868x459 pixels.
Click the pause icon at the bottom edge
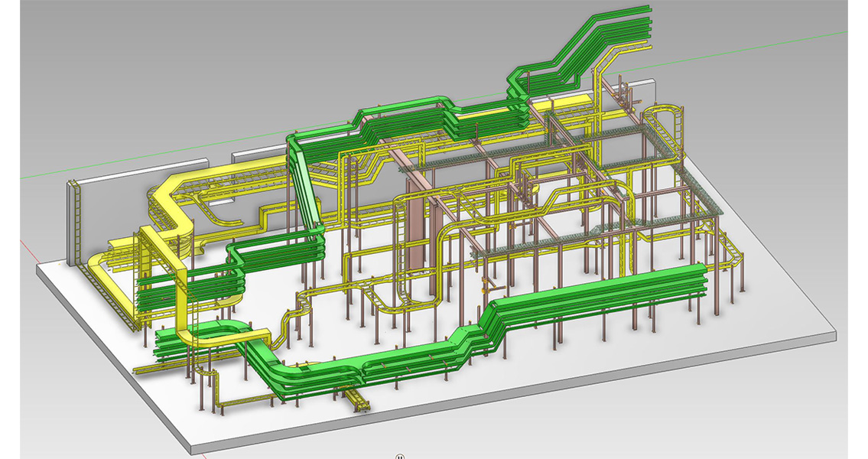400,457
